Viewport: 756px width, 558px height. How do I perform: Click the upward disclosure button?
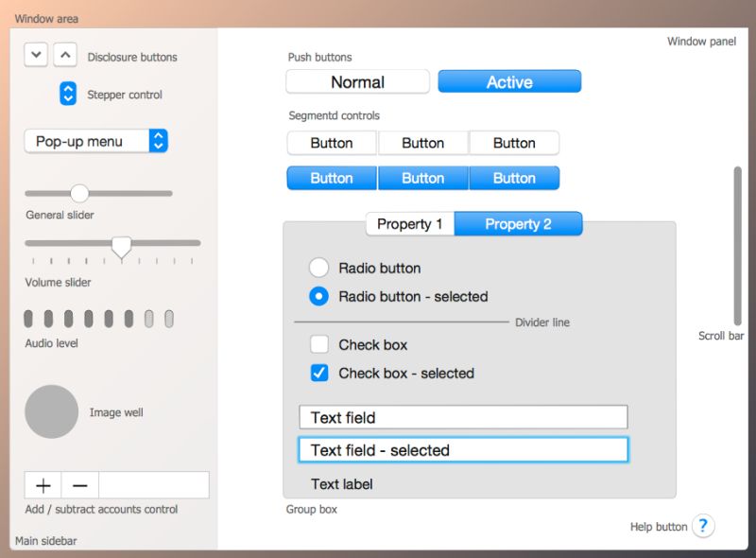point(65,54)
